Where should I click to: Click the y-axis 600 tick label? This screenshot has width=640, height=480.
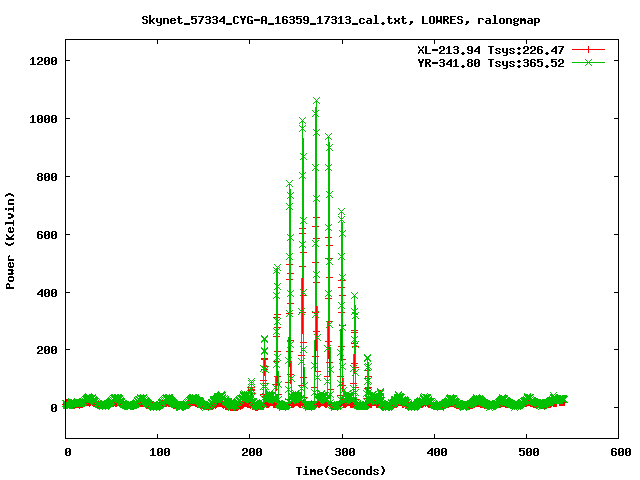click(x=47, y=235)
